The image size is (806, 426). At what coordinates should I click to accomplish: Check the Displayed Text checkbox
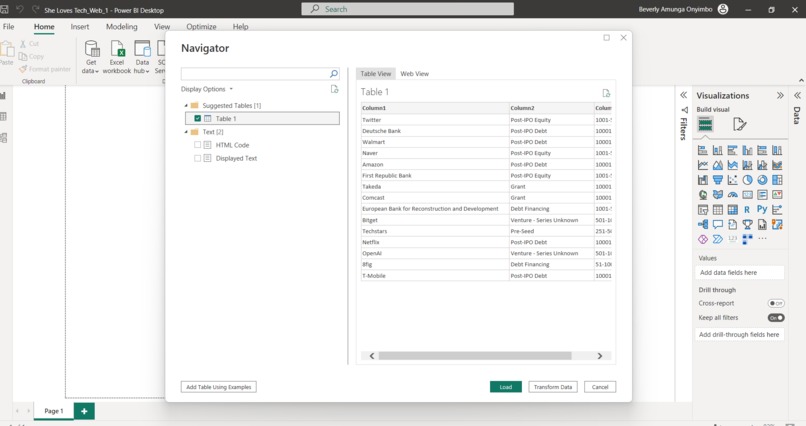tap(197, 158)
